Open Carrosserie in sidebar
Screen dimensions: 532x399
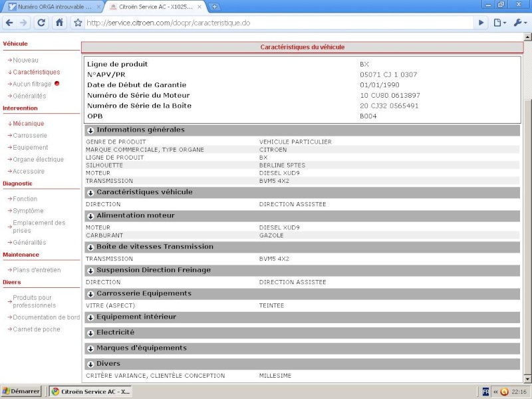[x=30, y=136]
